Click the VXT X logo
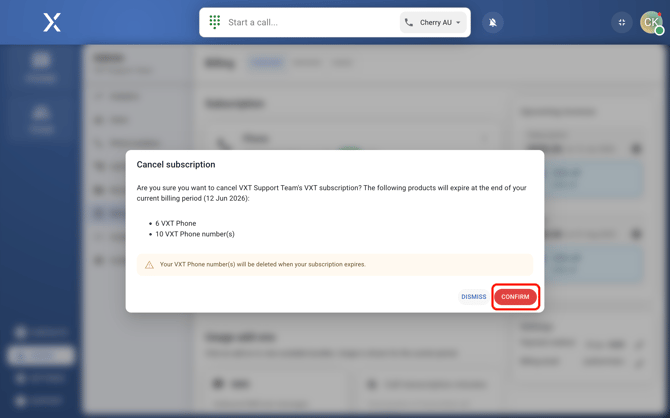Screen dimensions: 670x418 pyautogui.click(x=52, y=22)
